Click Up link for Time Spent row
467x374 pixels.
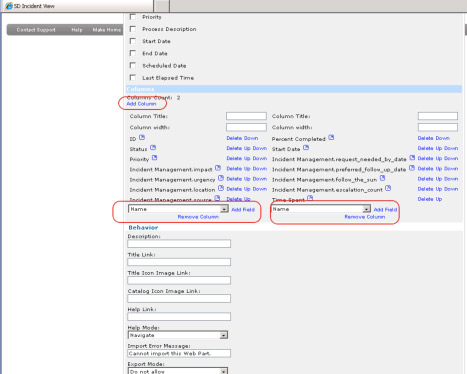(x=439, y=199)
